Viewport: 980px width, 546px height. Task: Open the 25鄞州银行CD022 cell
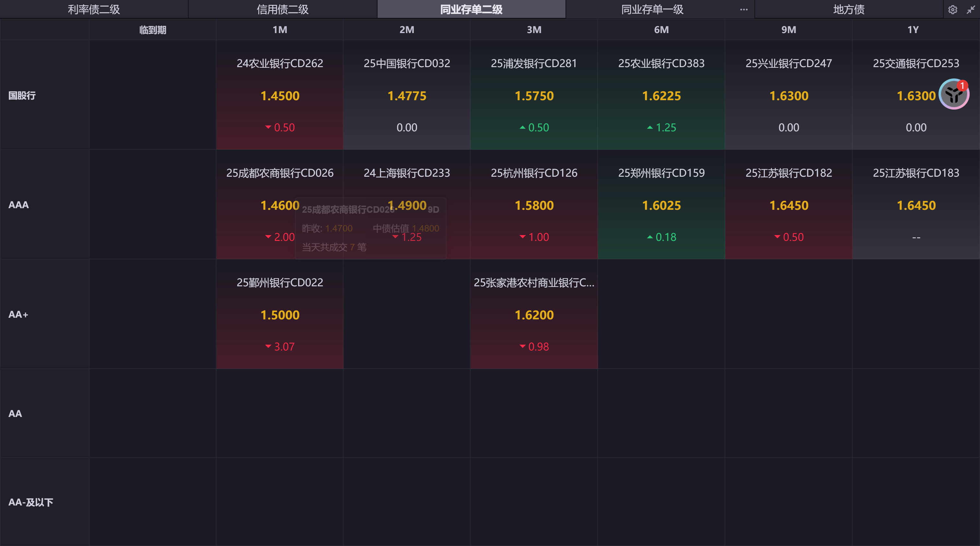click(280, 314)
